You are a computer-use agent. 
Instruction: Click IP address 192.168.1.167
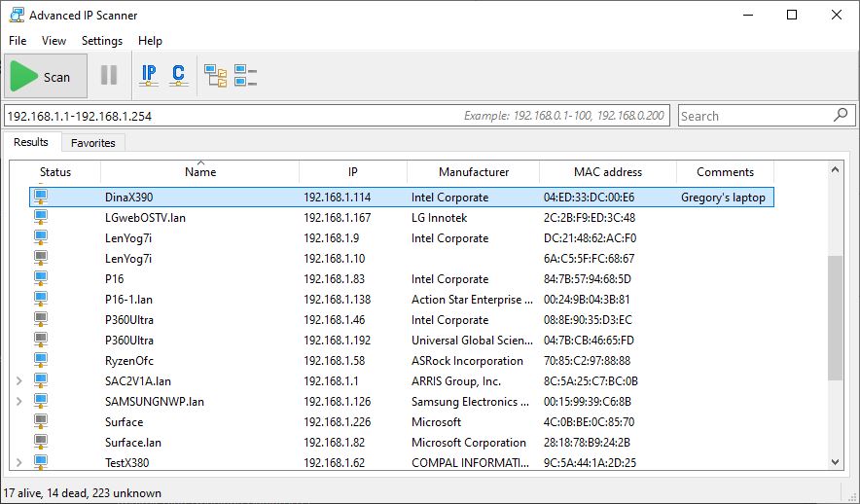pyautogui.click(x=338, y=218)
